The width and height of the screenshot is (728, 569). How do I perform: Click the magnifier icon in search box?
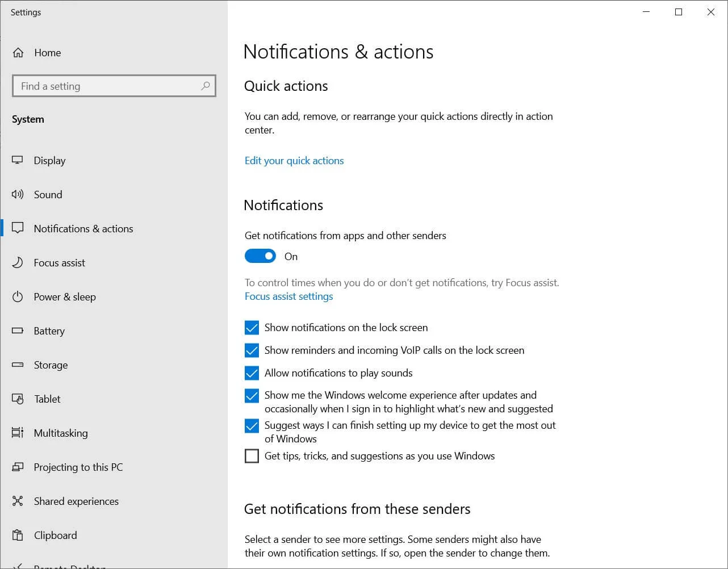coord(205,86)
